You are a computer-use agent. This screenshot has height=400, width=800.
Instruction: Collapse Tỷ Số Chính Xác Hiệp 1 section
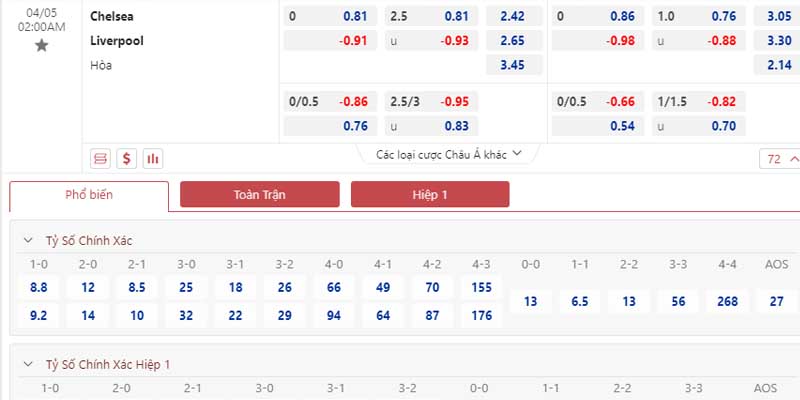pyautogui.click(x=29, y=364)
